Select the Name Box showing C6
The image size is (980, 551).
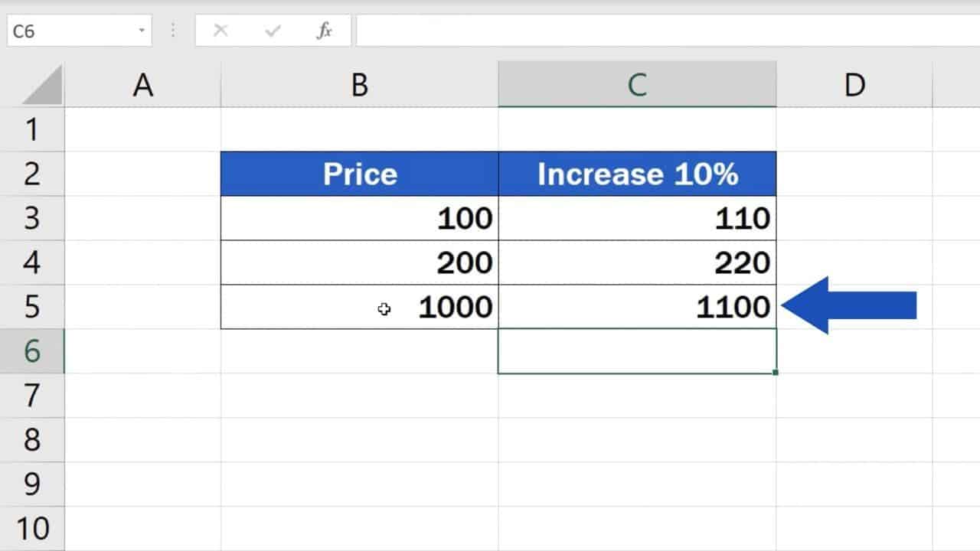69,31
